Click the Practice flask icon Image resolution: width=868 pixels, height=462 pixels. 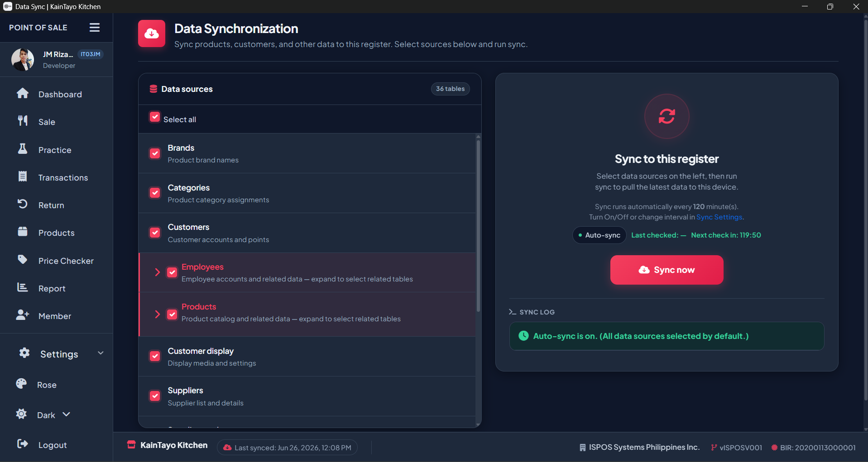pyautogui.click(x=23, y=148)
